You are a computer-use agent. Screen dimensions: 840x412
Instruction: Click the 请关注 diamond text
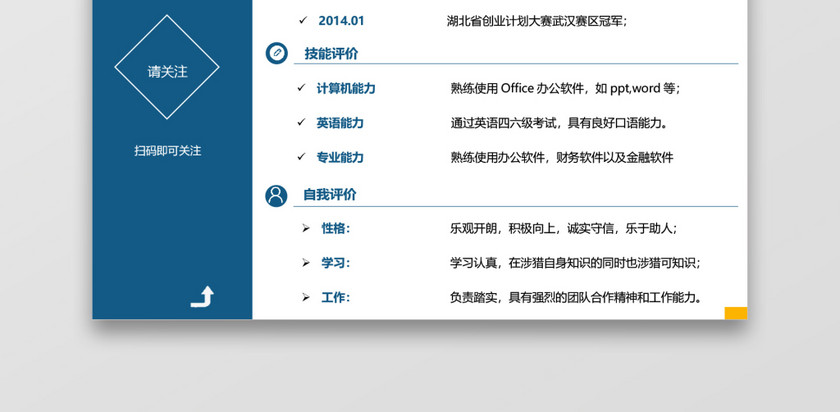tap(168, 72)
